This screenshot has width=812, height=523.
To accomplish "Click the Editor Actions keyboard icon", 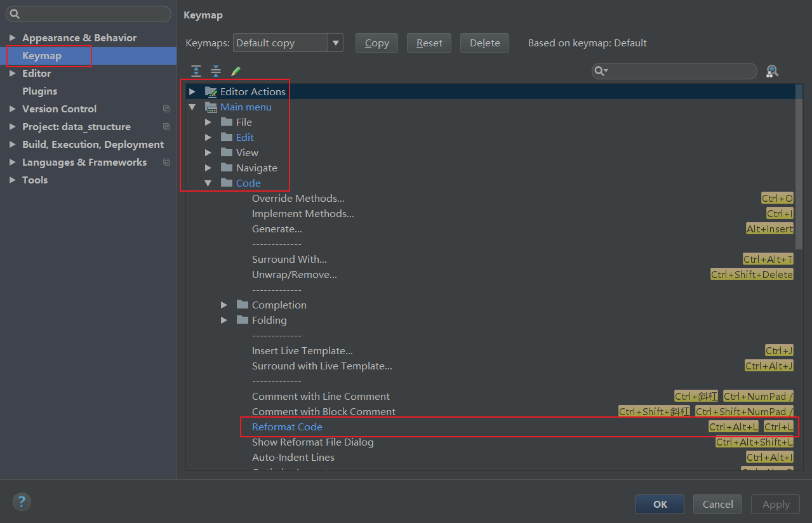I will coord(210,91).
